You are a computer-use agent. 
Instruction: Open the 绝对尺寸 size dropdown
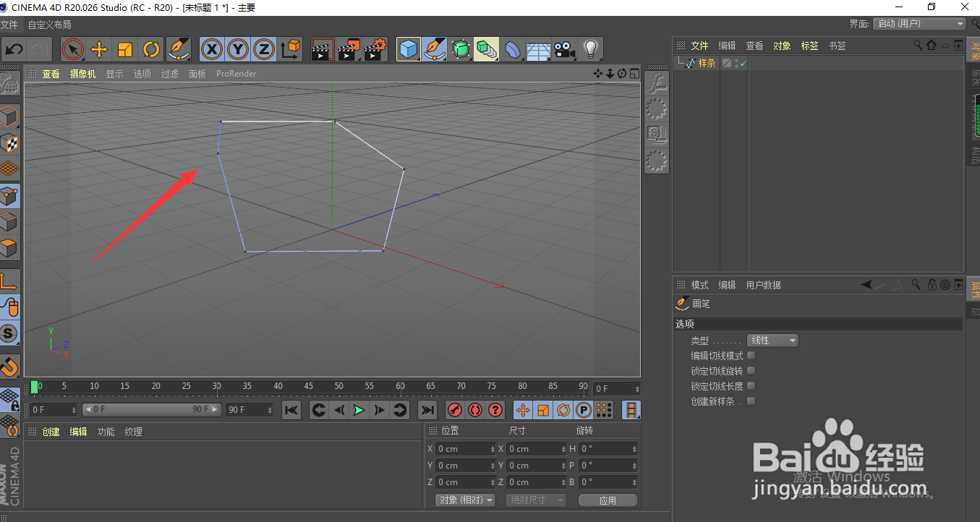click(536, 500)
